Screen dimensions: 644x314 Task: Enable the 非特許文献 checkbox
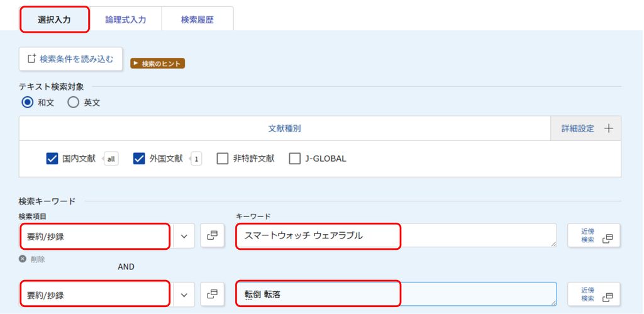(x=222, y=159)
